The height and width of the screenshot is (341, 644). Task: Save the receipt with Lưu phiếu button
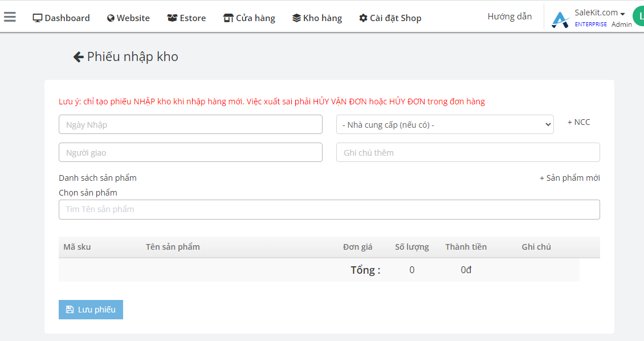pos(91,310)
